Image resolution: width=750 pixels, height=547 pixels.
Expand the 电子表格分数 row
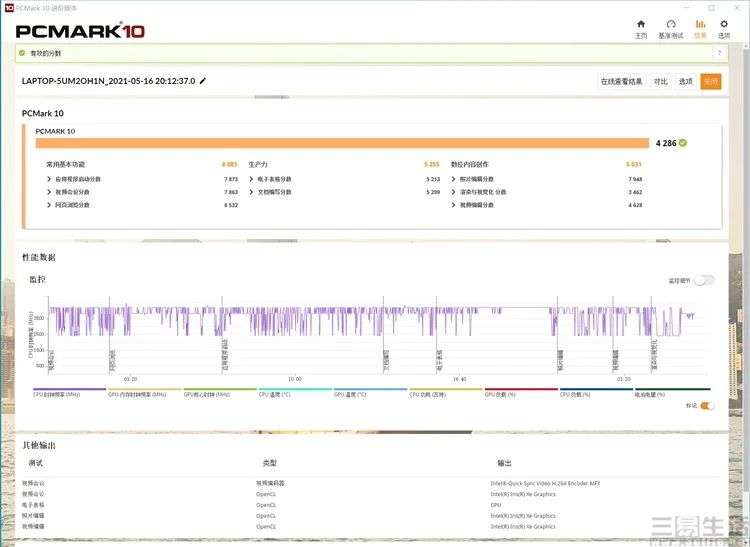[x=251, y=179]
